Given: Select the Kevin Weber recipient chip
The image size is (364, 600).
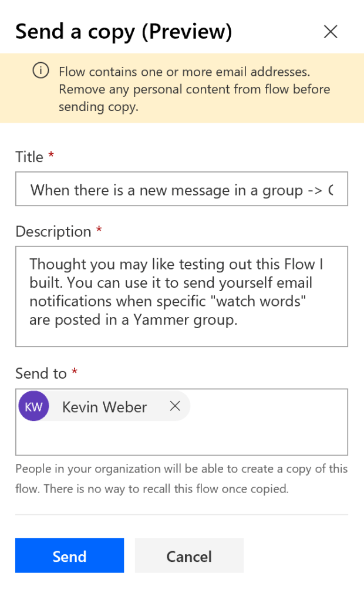Looking at the screenshot, I should 104,406.
